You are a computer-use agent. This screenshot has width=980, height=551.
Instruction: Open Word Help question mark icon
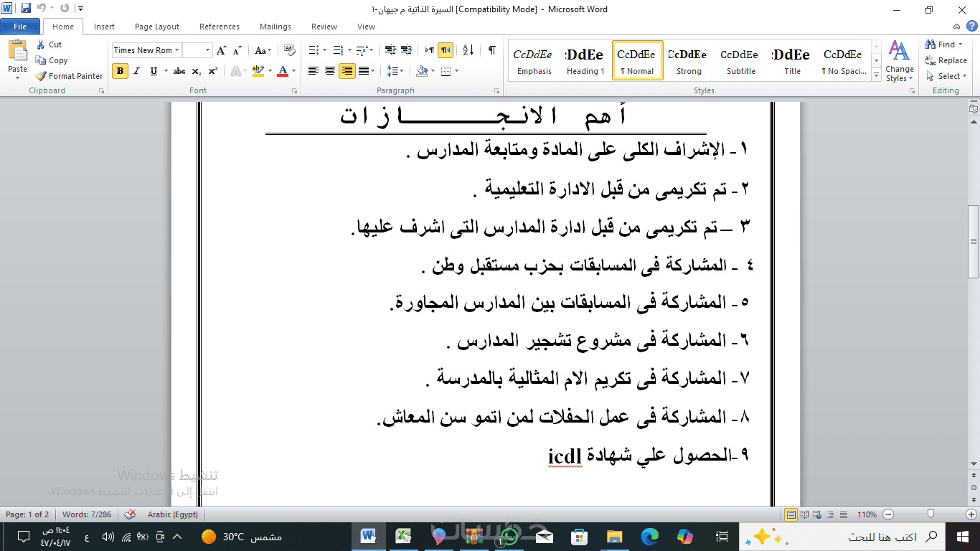(x=972, y=27)
